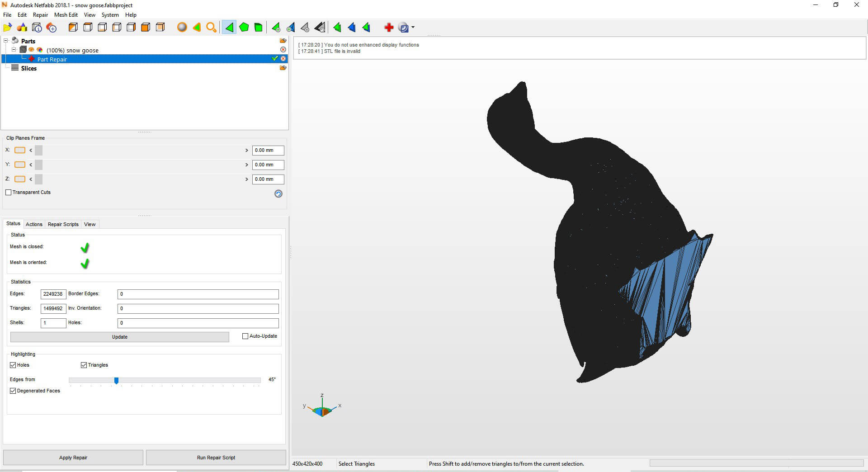Viewport: 868px width, 472px height.
Task: Click the orange sphere zoom-all icon
Action: click(x=182, y=28)
